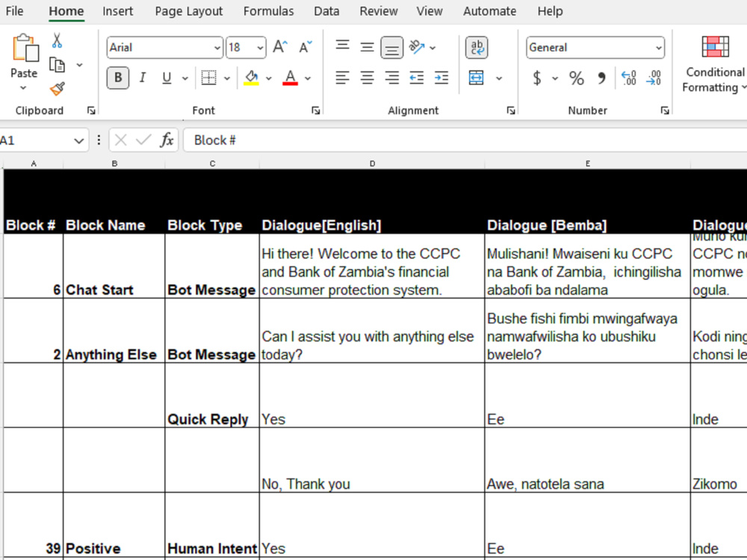The height and width of the screenshot is (560, 747).
Task: Open the General number format dropdown
Action: [x=658, y=48]
